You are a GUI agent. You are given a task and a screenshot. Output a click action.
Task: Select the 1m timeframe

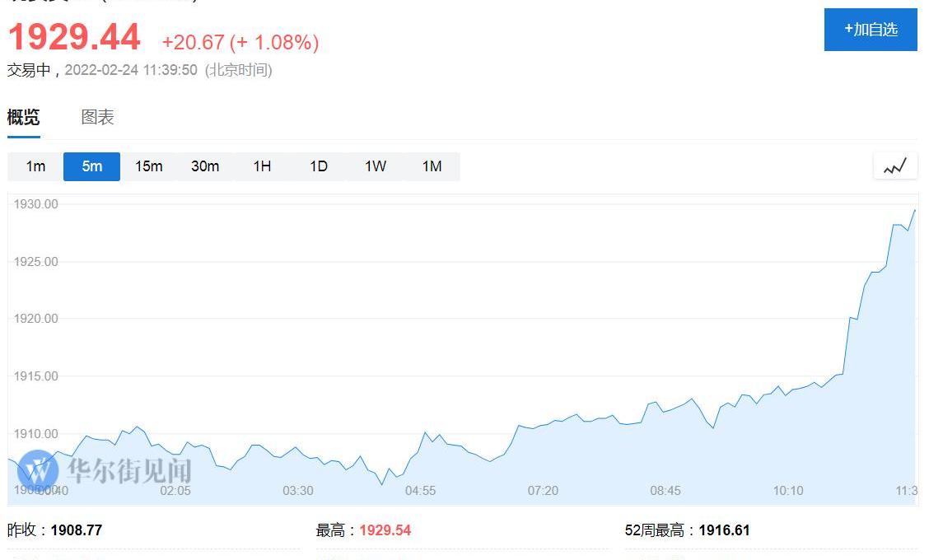[x=35, y=166]
